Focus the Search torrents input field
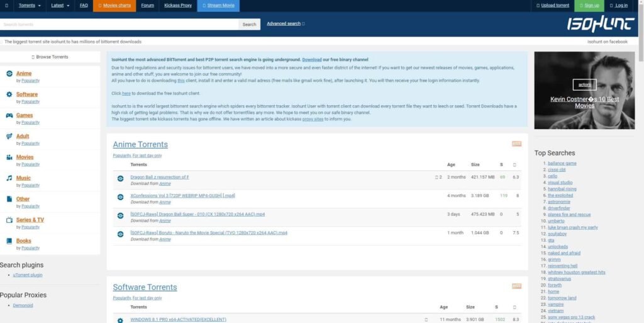 coord(119,25)
